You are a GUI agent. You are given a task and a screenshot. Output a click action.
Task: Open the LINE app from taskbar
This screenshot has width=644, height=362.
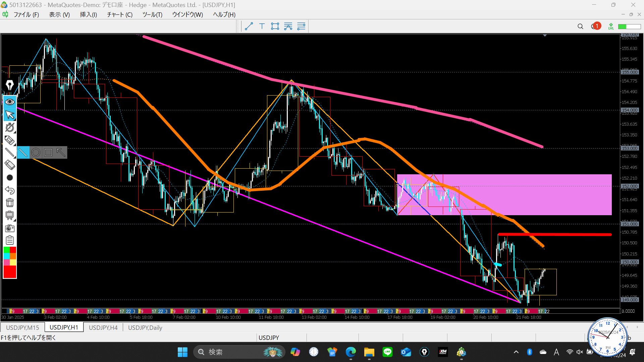point(387,352)
